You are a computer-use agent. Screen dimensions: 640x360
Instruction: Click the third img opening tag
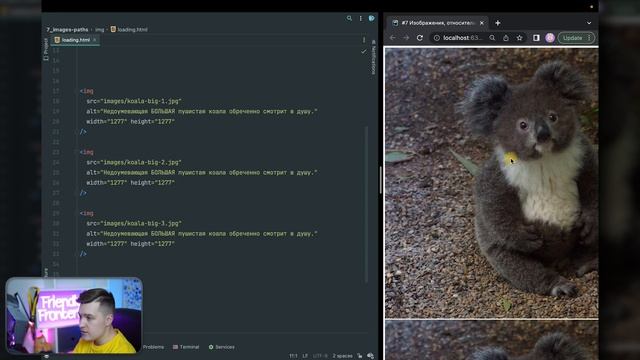click(x=87, y=213)
